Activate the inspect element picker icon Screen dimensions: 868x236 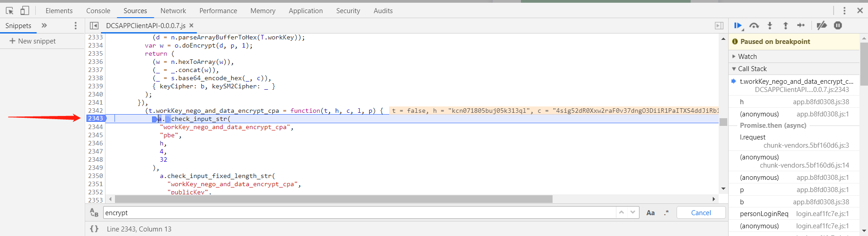[x=9, y=10]
